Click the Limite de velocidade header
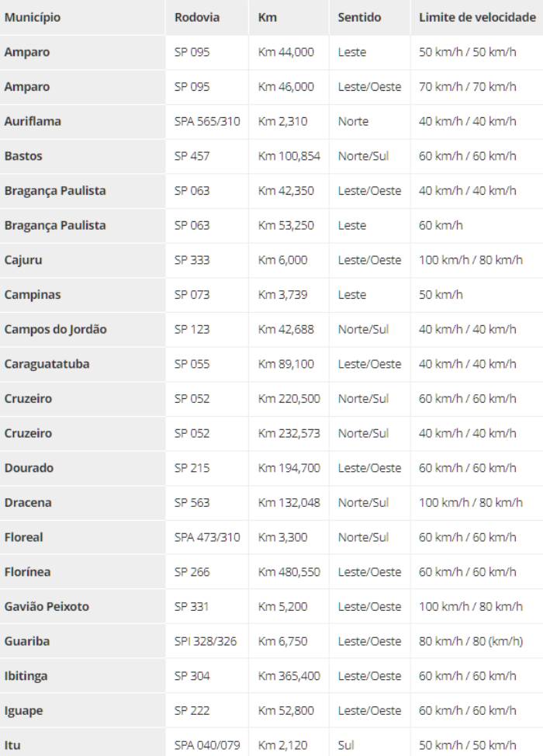Screen dimensions: 543x756 point(477,17)
